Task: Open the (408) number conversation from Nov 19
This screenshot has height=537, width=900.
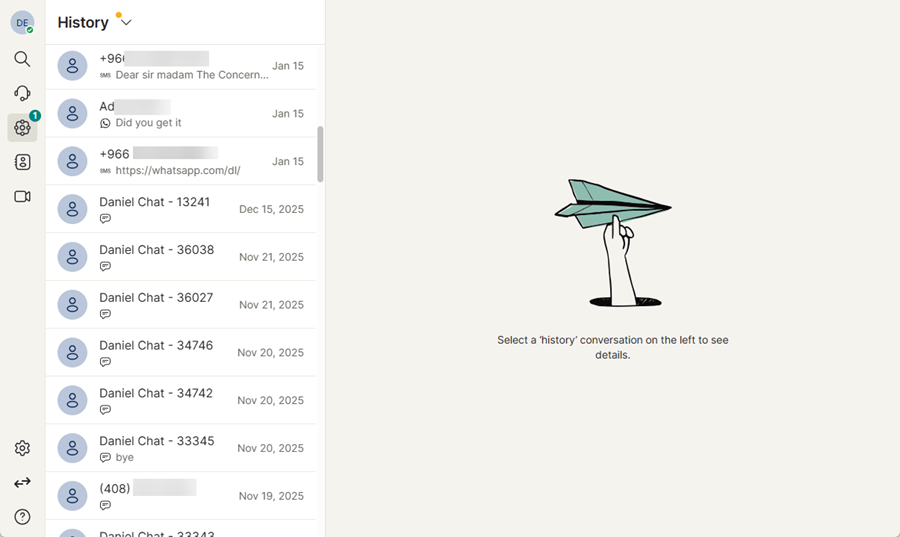Action: (185, 496)
